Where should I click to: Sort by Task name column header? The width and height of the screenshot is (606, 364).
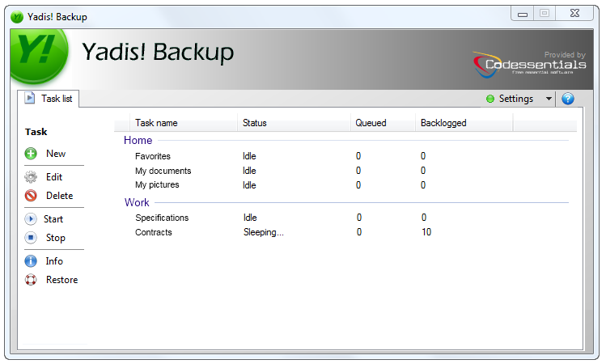pyautogui.click(x=184, y=123)
